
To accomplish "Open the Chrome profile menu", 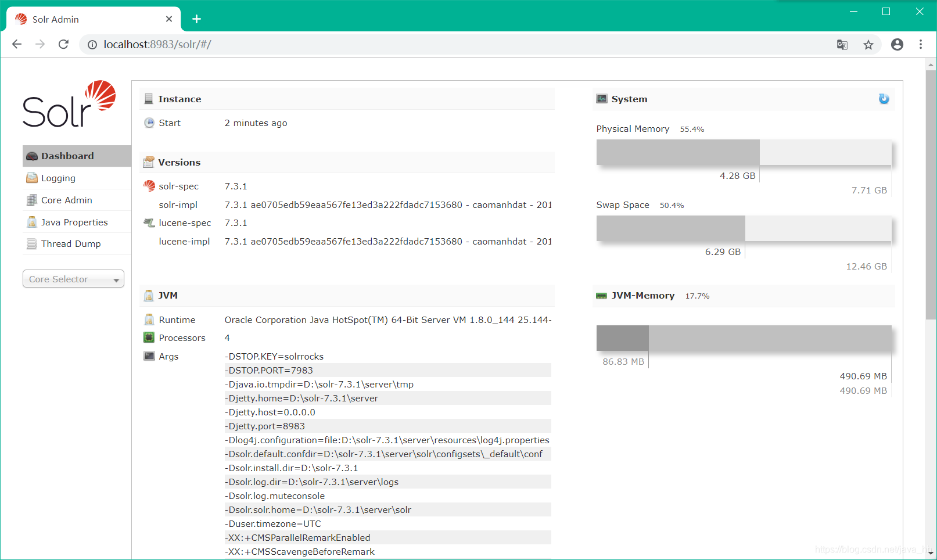I will click(897, 44).
